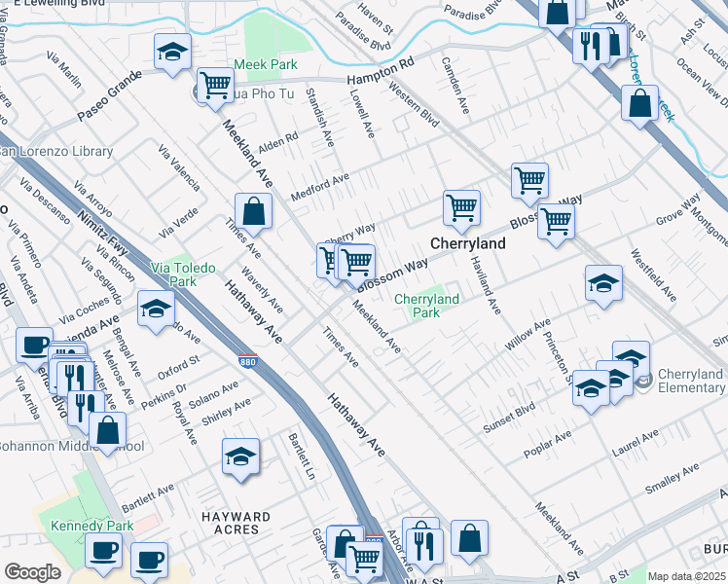Click the grocery cart marker near the Blossom Way railroad crossing
The image size is (728, 584).
tap(556, 222)
